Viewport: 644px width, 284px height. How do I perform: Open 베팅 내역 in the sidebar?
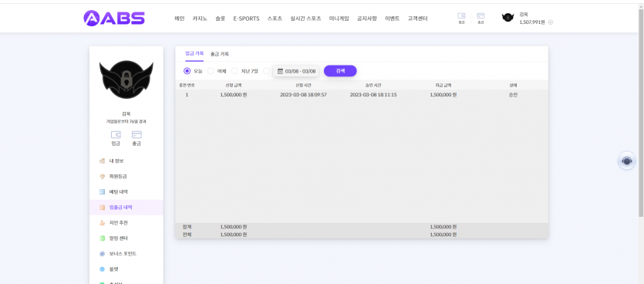pos(126,192)
